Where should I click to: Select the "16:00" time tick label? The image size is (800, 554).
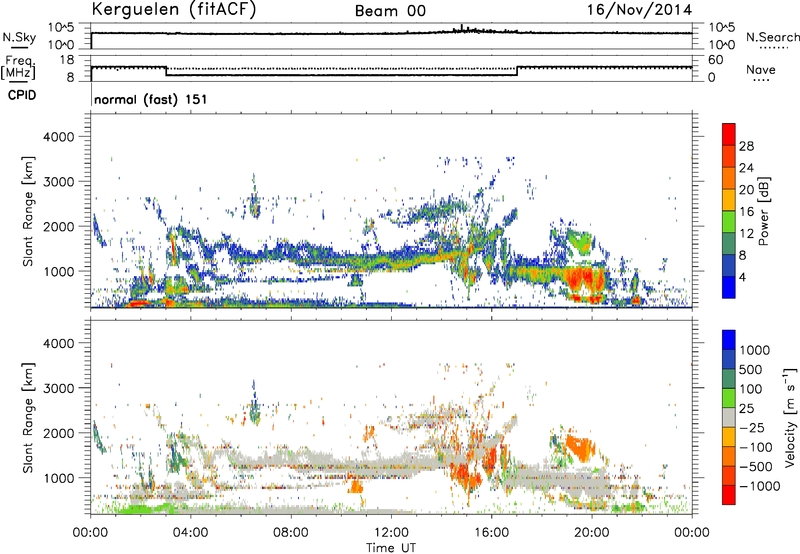pos(491,533)
